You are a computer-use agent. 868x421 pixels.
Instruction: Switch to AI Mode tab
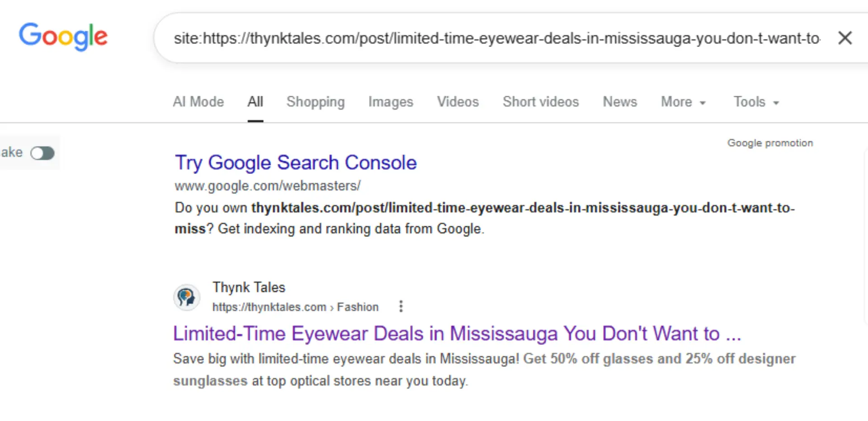coord(198,102)
